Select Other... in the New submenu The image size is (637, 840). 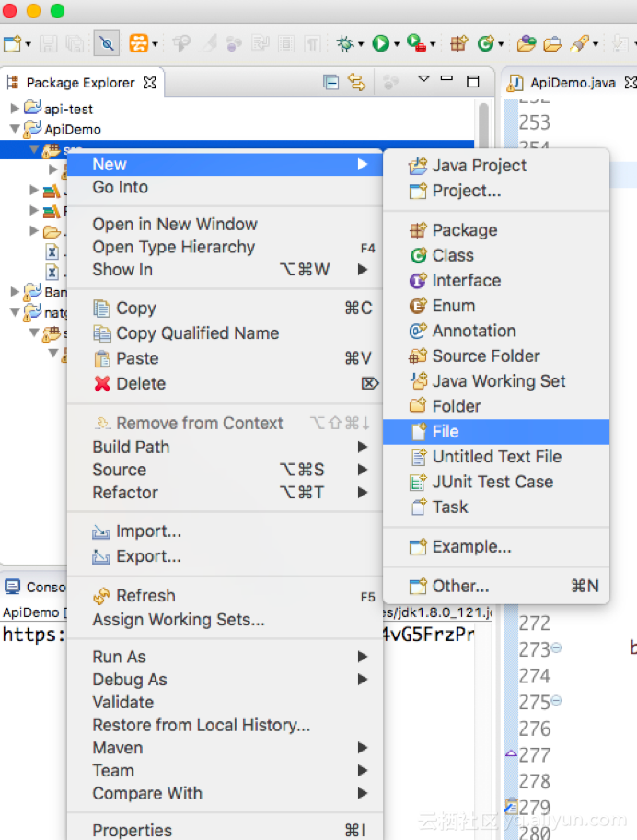[496, 586]
